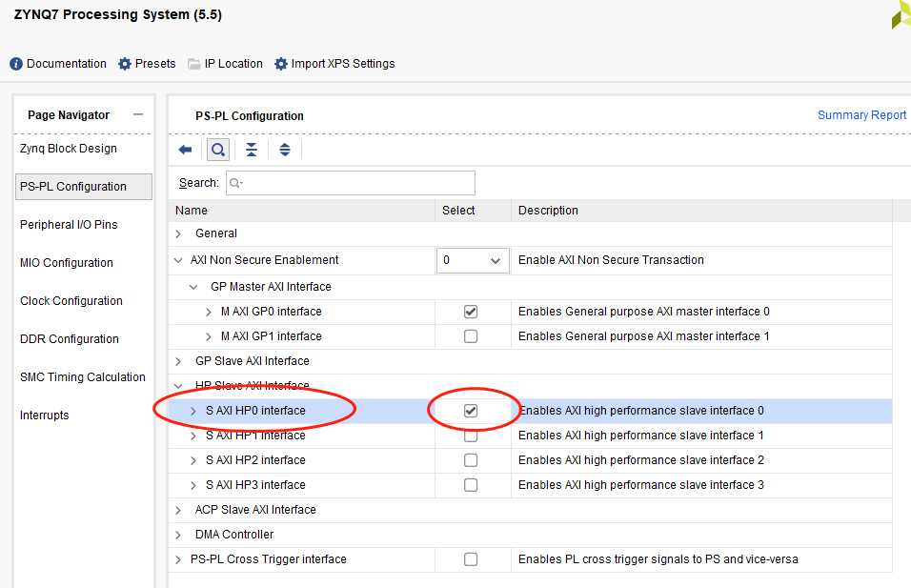Open SMC Timing Calculation page
Viewport: 911px width, 588px height.
pos(83,377)
